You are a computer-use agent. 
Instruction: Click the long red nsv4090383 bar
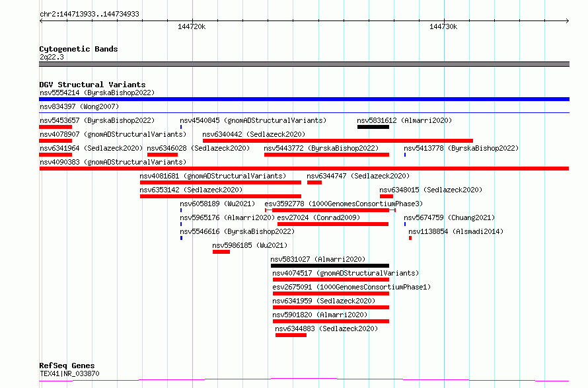304,169
